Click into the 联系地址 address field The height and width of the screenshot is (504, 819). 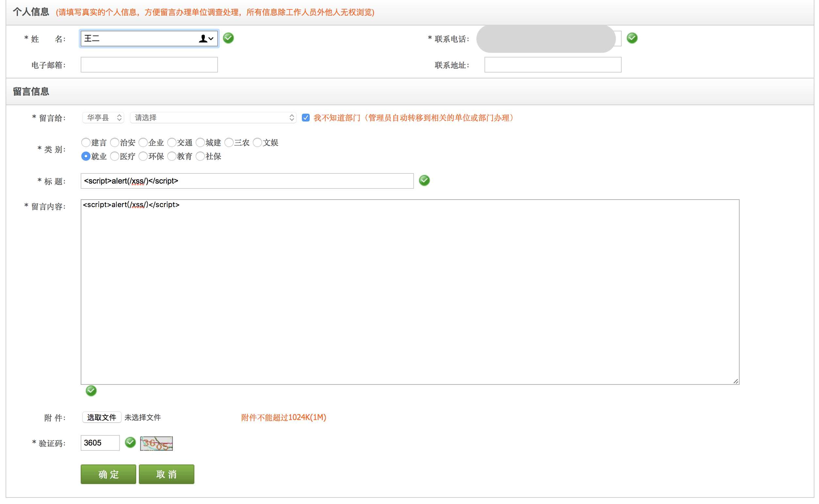(553, 65)
